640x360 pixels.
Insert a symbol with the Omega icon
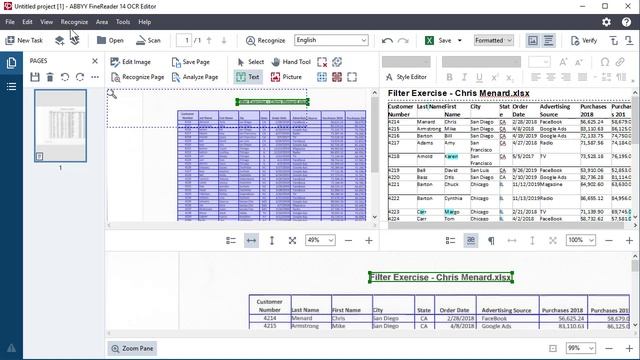pos(605,62)
